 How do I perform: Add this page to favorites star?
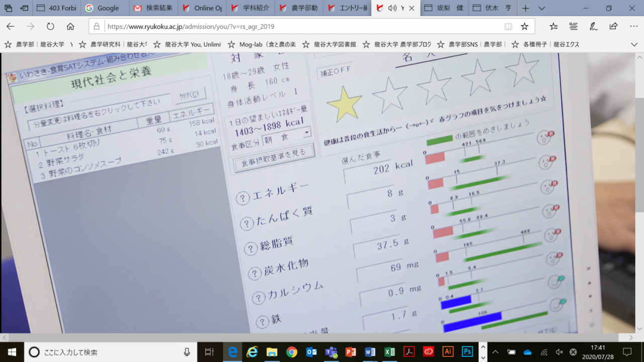(x=524, y=26)
